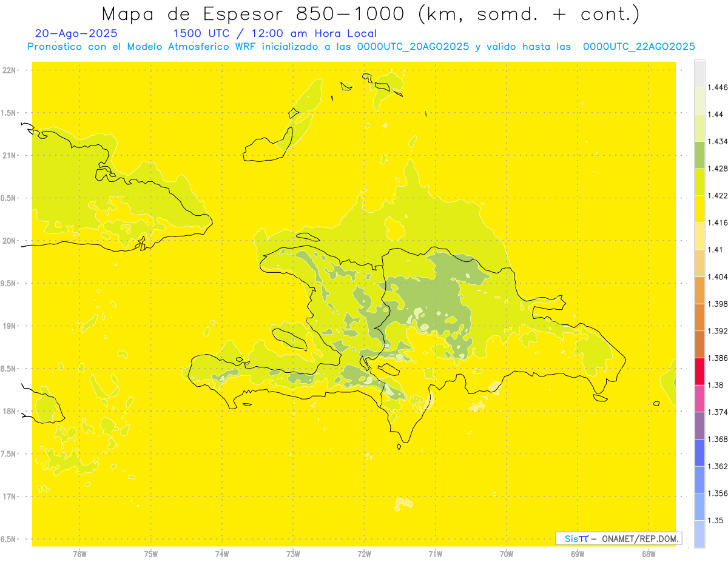Click the 22N latitude label
The image size is (728, 562).
[x=10, y=70]
